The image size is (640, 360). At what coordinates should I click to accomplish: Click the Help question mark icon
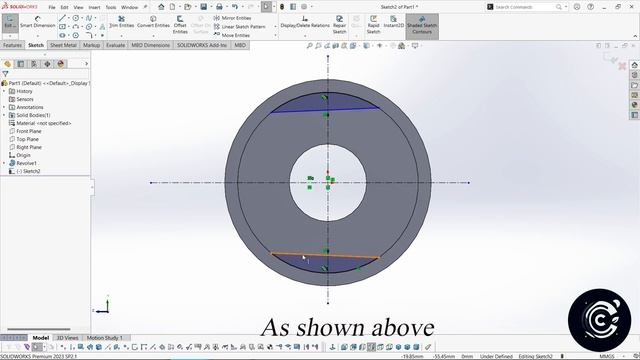tap(591, 7)
